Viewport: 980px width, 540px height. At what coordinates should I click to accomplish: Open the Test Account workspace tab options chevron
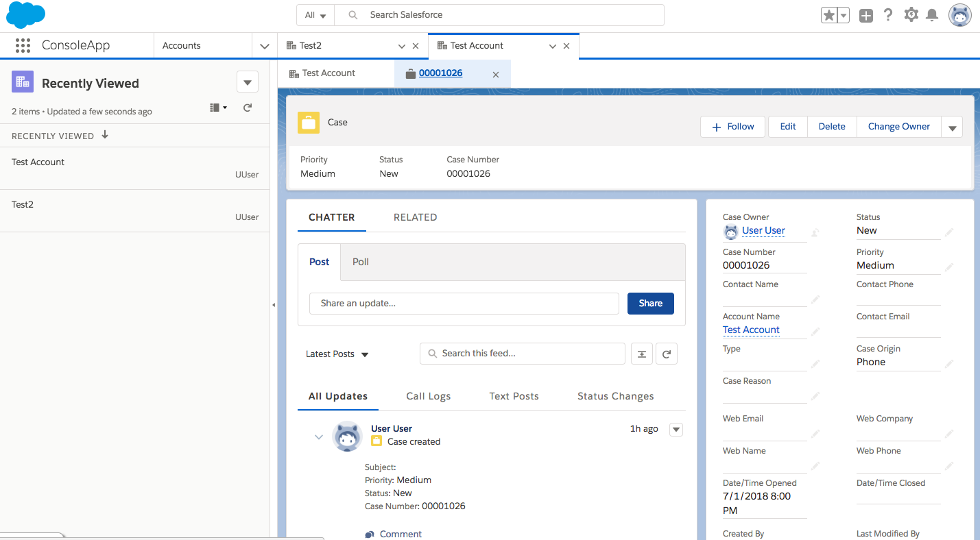coord(553,47)
